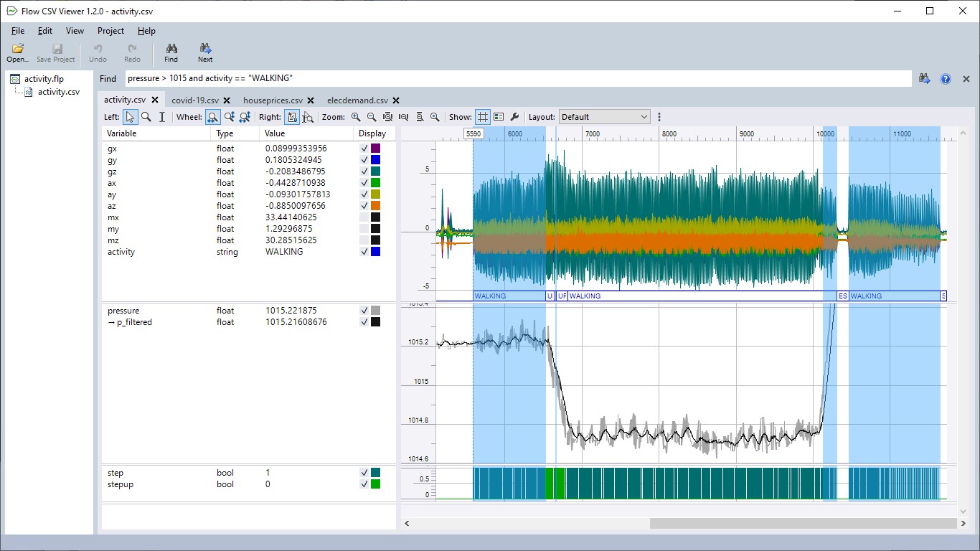980x551 pixels.
Task: Click the zoom fit-all icon
Action: [387, 117]
